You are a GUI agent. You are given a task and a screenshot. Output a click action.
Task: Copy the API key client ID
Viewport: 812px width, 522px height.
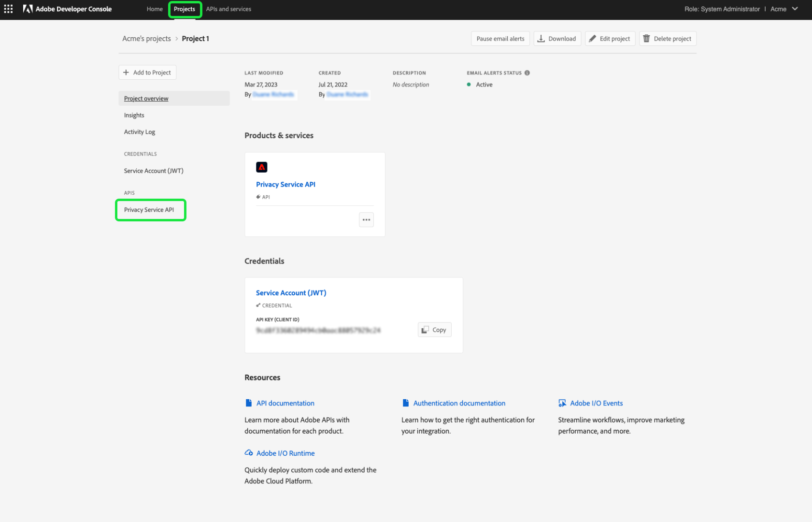click(x=434, y=330)
